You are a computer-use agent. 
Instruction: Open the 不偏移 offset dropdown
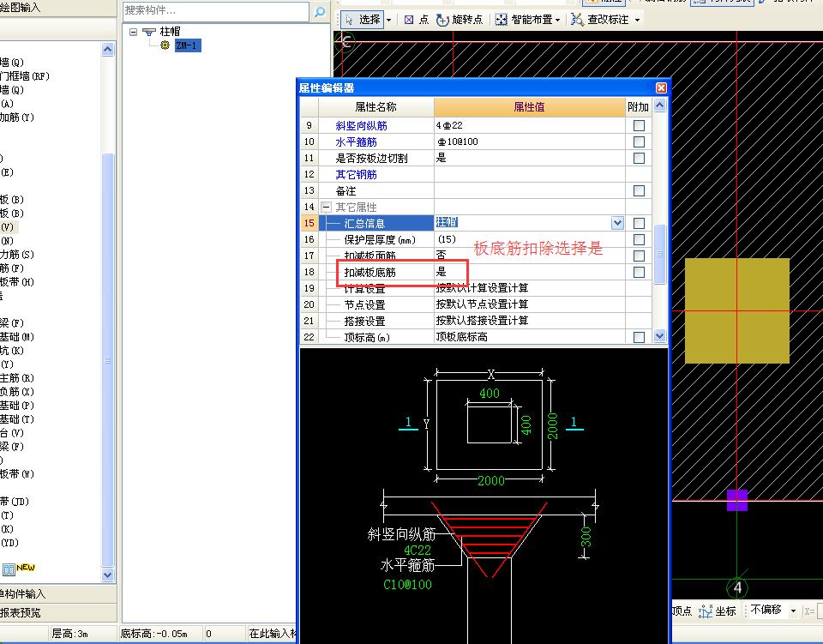pos(793,611)
